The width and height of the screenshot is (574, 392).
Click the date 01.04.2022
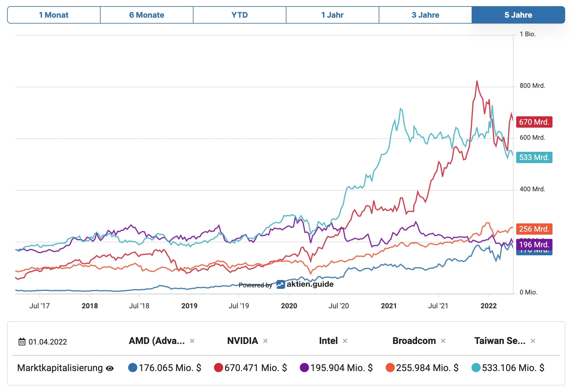48,342
